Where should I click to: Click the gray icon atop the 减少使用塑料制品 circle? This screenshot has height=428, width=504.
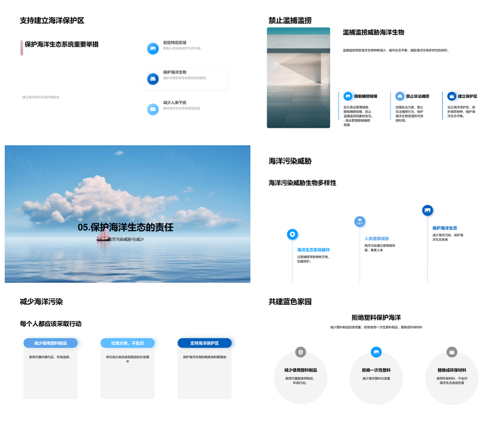[300, 352]
